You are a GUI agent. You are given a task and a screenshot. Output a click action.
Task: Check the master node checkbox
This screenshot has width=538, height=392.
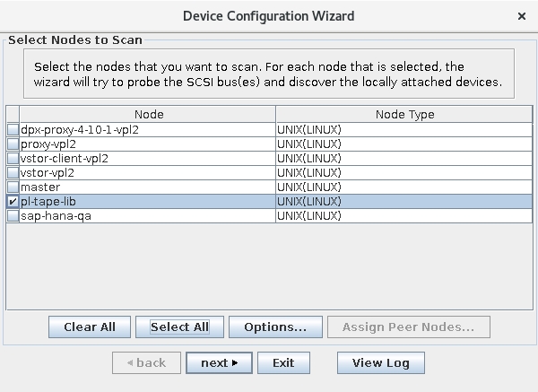(13, 187)
